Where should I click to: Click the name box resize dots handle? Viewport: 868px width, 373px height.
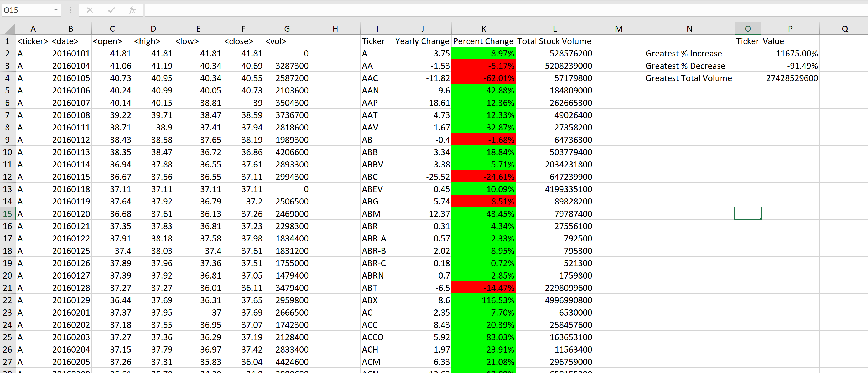(x=70, y=10)
